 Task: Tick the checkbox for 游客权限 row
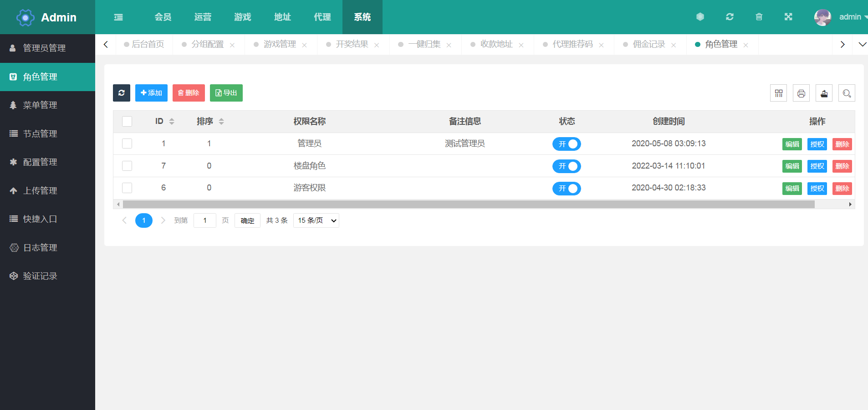[x=127, y=188]
